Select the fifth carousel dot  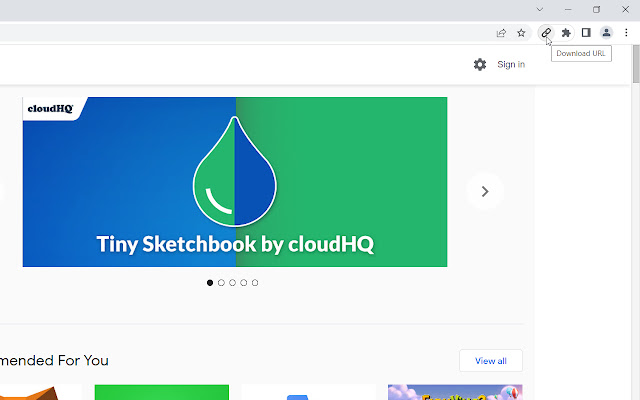[255, 282]
